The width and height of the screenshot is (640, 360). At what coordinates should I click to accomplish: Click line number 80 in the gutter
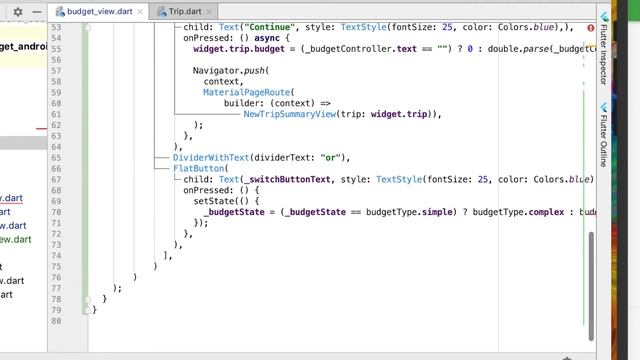point(56,321)
